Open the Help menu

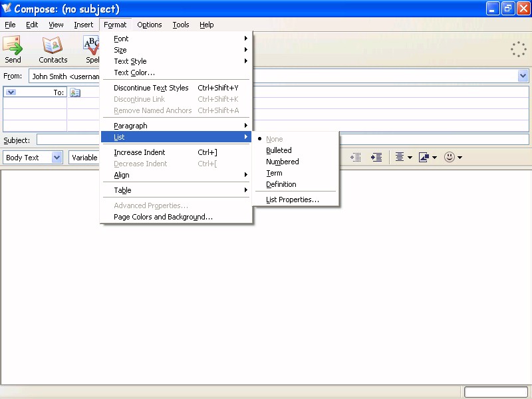click(207, 25)
